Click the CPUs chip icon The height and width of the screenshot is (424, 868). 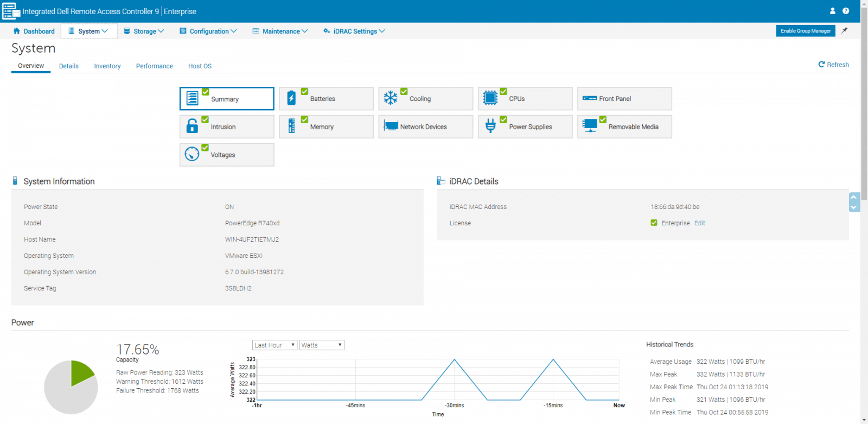[490, 98]
